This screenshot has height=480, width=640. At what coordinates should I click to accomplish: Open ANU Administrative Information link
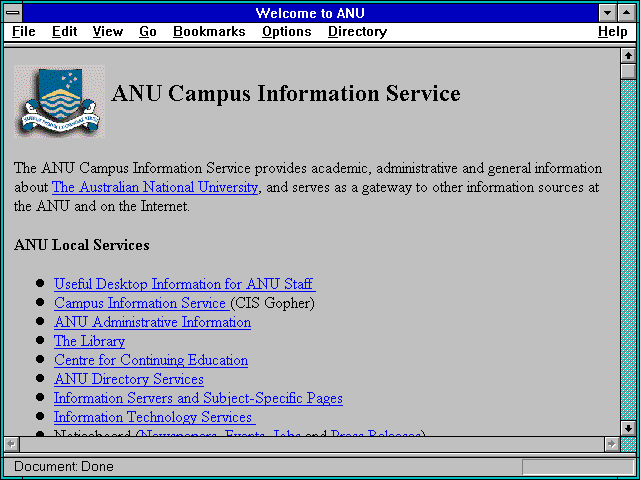(153, 322)
